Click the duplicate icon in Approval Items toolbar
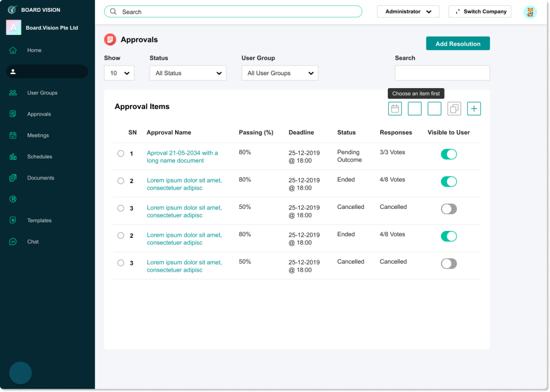 pyautogui.click(x=454, y=109)
